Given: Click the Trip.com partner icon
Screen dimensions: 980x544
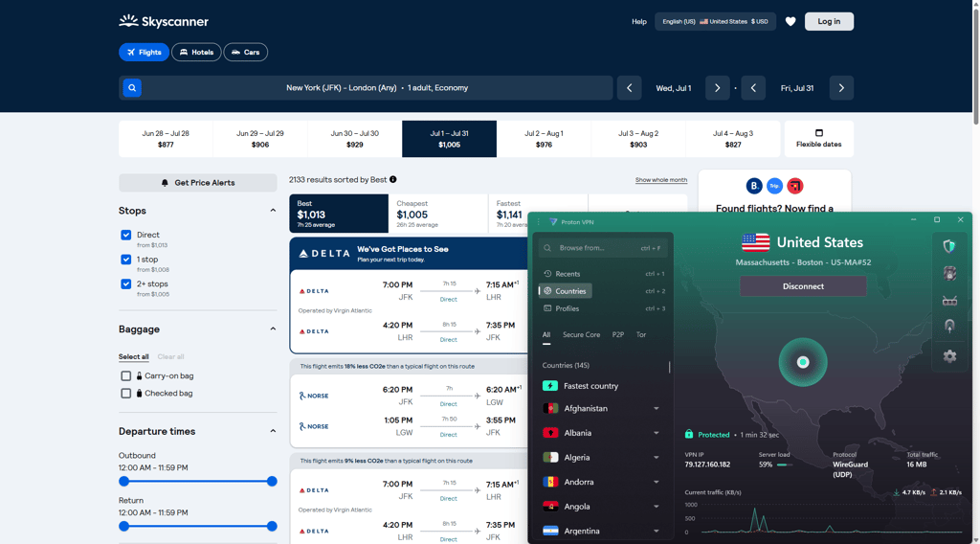Looking at the screenshot, I should (774, 186).
